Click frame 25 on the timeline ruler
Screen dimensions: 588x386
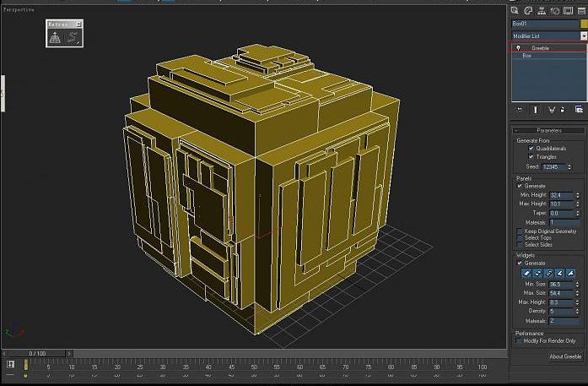[x=140, y=367]
